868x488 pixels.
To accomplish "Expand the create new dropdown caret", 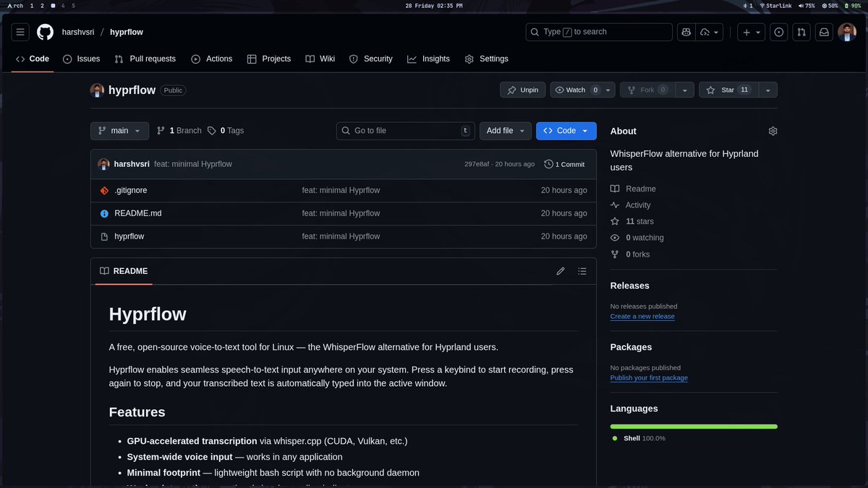I will (758, 32).
